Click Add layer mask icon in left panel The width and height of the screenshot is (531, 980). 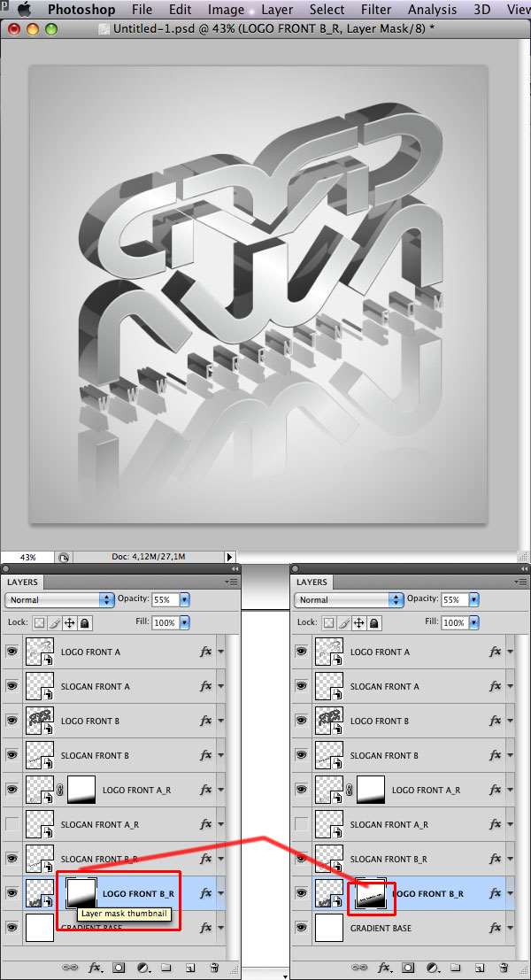click(119, 968)
